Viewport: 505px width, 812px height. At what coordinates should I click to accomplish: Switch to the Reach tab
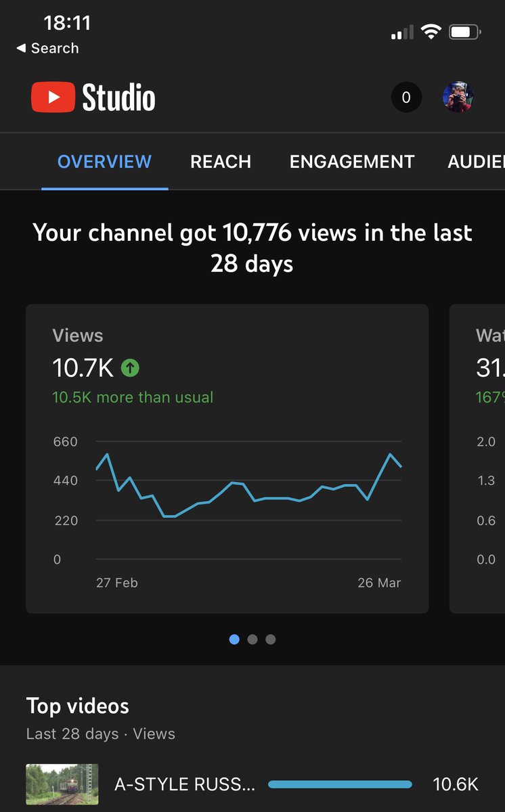point(221,162)
